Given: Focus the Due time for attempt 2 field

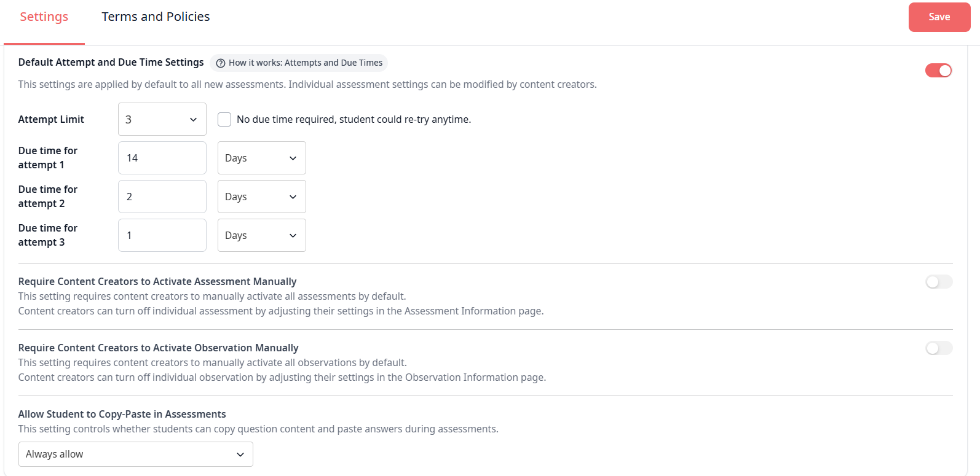Looking at the screenshot, I should pyautogui.click(x=162, y=197).
